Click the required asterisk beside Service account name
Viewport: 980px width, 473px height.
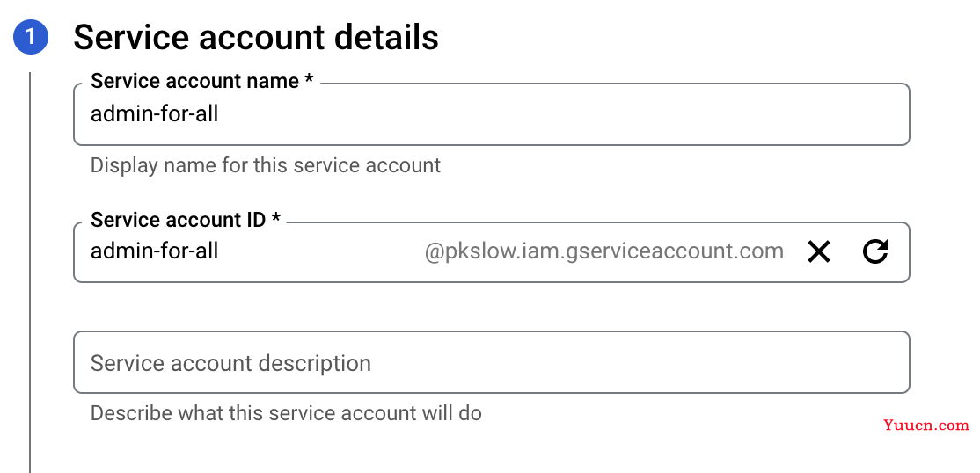coord(309,80)
